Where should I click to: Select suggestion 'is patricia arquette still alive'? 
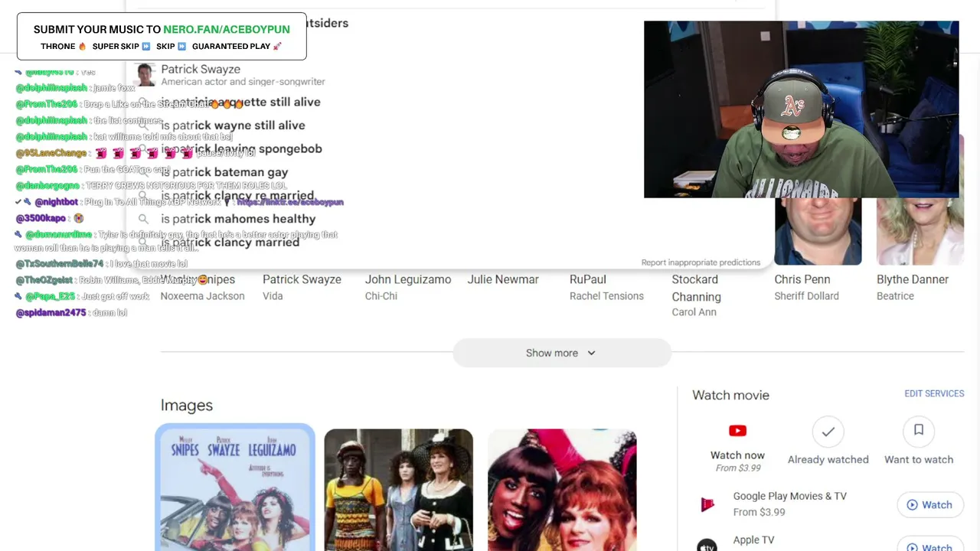240,102
